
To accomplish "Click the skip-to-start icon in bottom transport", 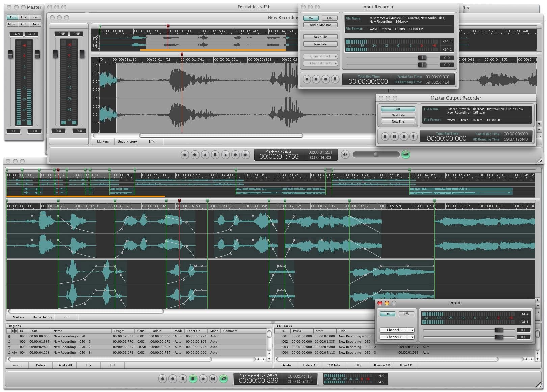I will [x=163, y=379].
